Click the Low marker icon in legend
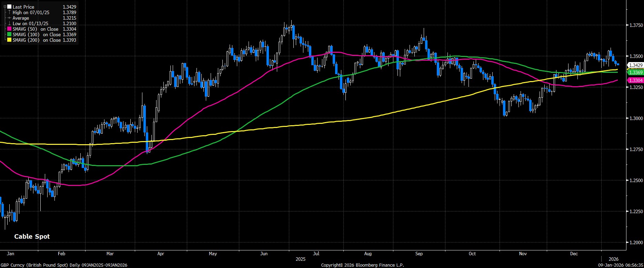This screenshot has height=268, width=644. click(x=9, y=23)
